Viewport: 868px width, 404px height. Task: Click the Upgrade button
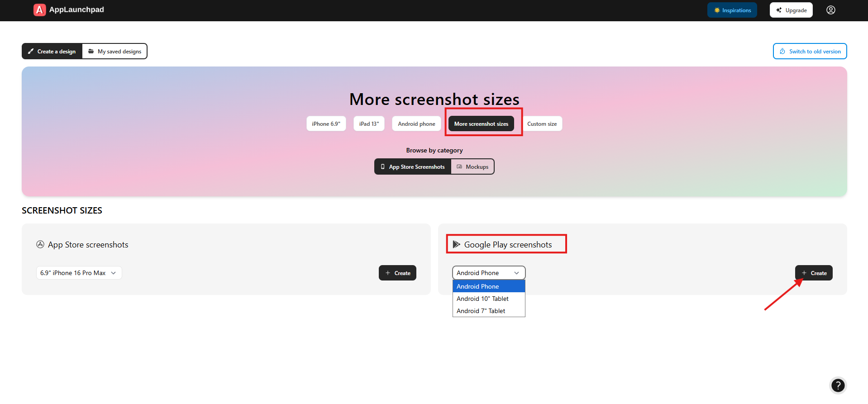[791, 10]
